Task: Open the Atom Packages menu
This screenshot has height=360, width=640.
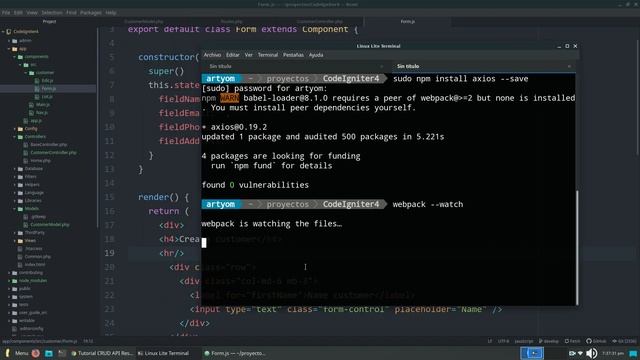Action: pos(91,13)
